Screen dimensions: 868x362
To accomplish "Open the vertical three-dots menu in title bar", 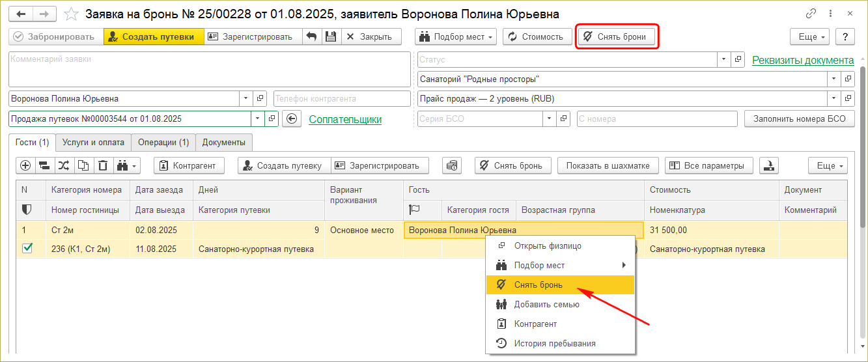I will tap(831, 14).
